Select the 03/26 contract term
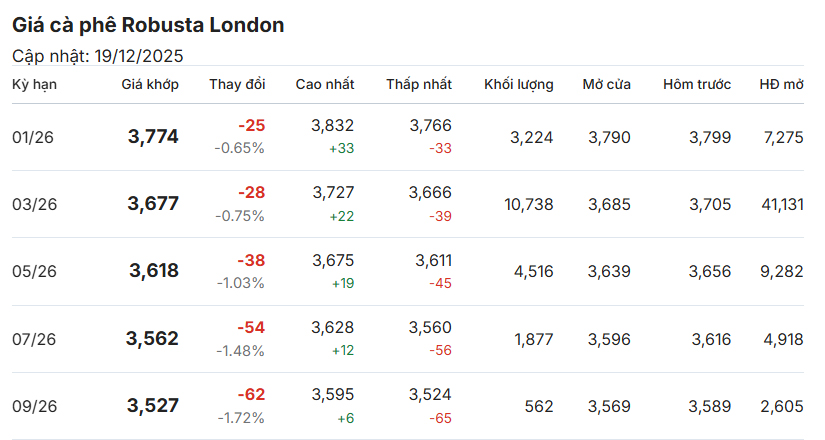This screenshot has height=440, width=825. coord(34,204)
